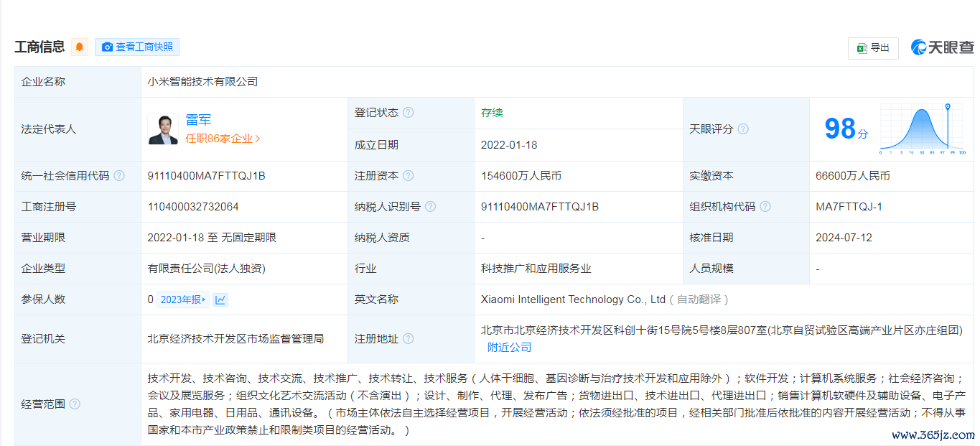Expand 任职86家企业 link
This screenshot has height=446, width=980.
point(223,139)
